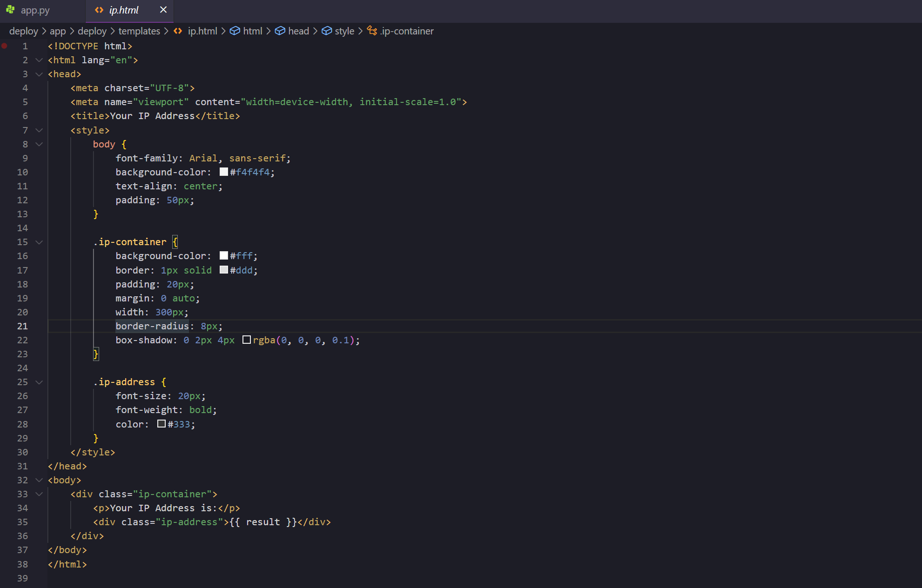Close the ip.html editor tab

point(163,10)
